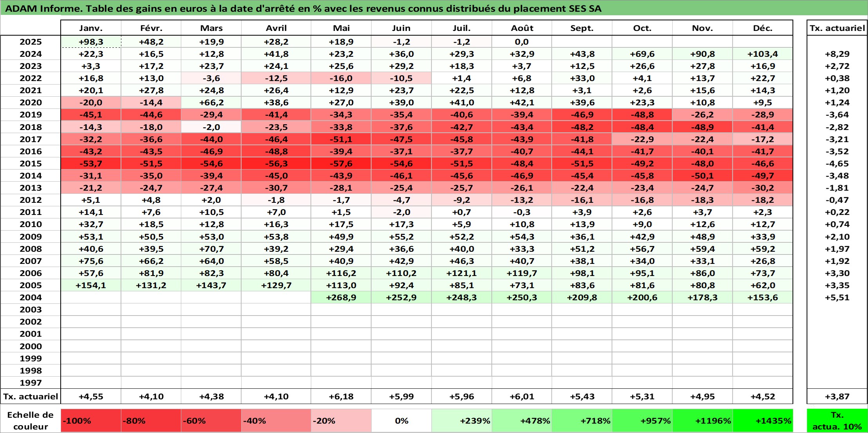
Task: Click the ADAM Informe title banner
Action: [x=434, y=8]
